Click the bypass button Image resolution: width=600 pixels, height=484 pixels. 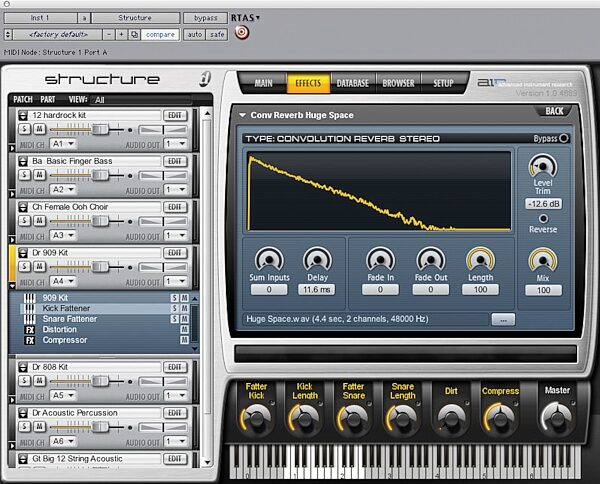pyautogui.click(x=205, y=18)
